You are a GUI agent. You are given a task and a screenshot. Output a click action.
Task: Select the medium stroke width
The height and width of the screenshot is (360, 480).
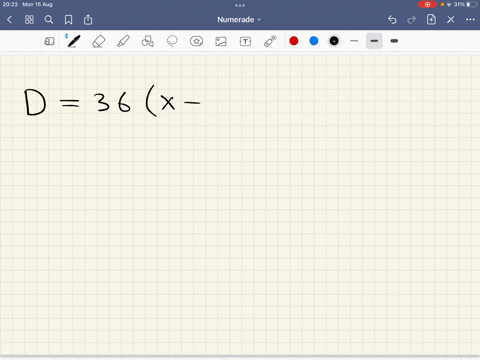tap(374, 41)
